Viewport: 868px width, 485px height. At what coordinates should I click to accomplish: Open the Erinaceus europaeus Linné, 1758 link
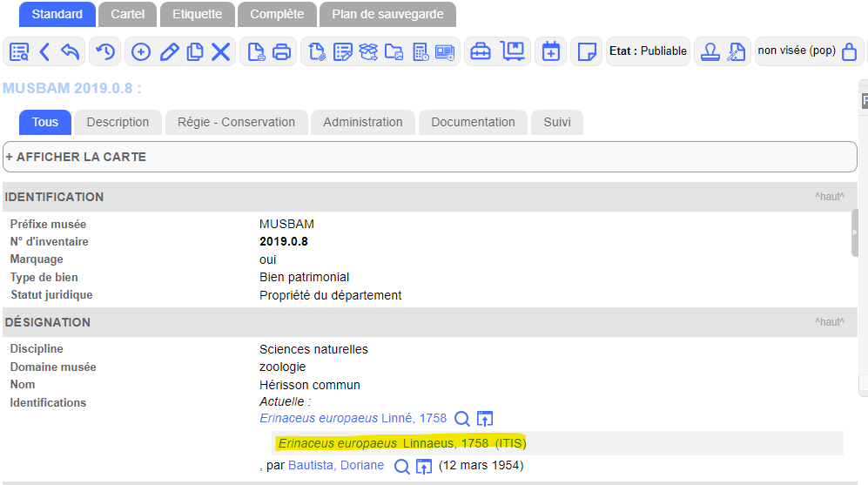[x=353, y=419]
